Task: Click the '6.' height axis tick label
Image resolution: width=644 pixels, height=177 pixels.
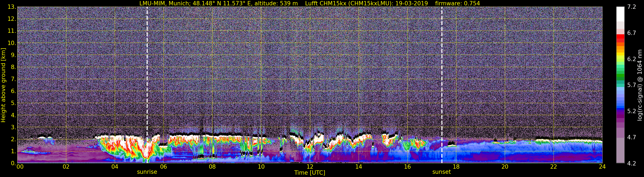Action: pos(13,91)
